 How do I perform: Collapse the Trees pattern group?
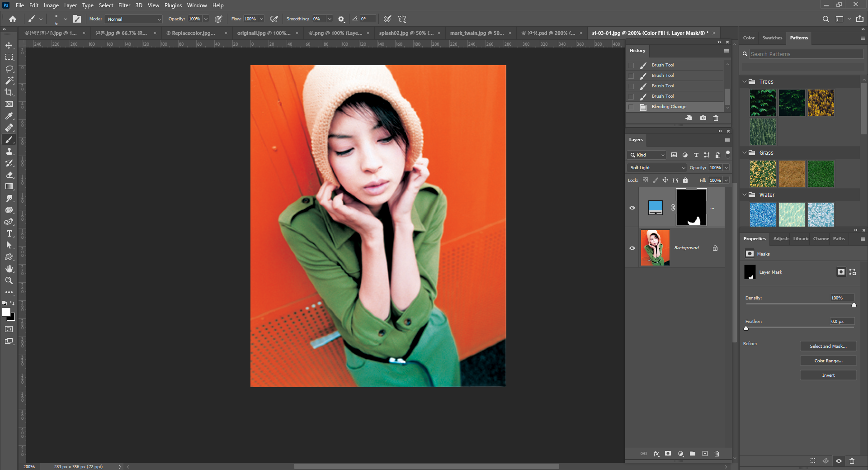(x=745, y=82)
